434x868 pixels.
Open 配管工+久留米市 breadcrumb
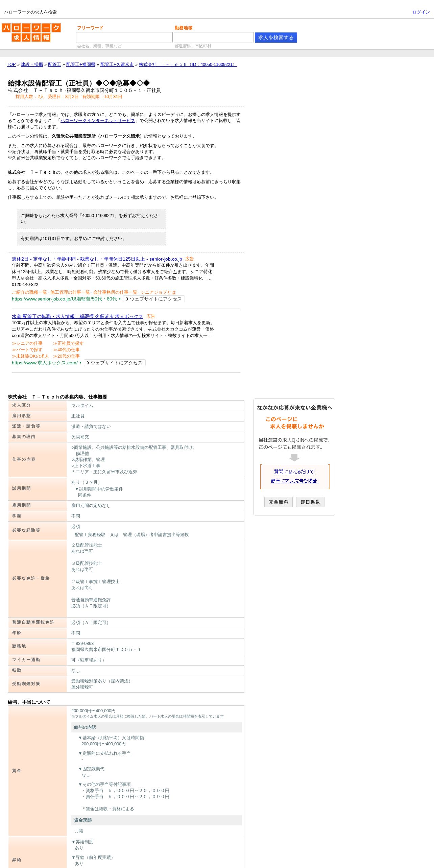pos(117,65)
